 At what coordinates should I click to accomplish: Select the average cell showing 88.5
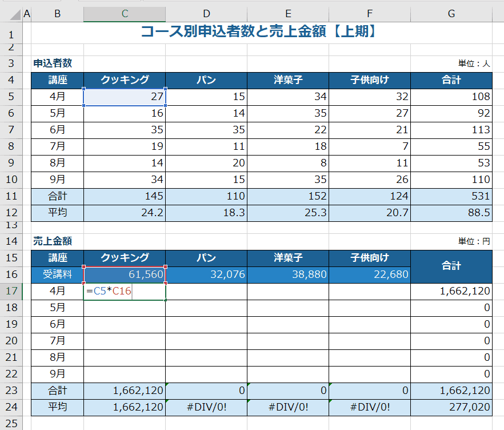pyautogui.click(x=451, y=213)
